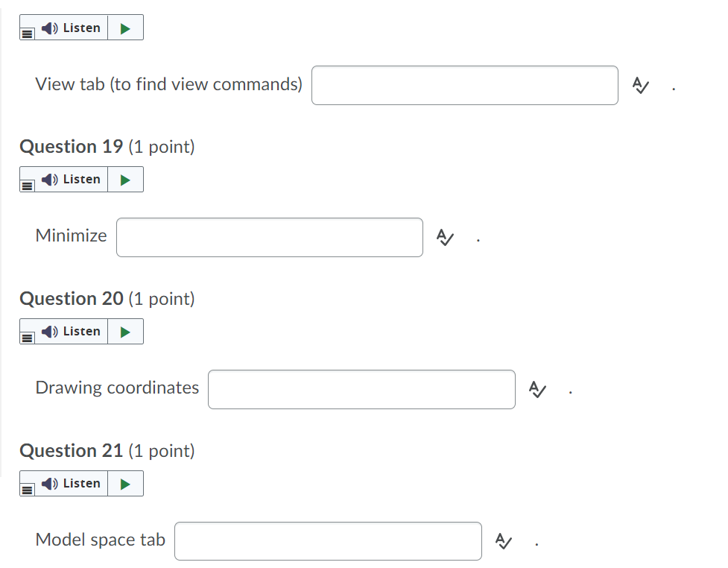Click inside the View tab answer field
Screen dimensions: 728x568
464,85
